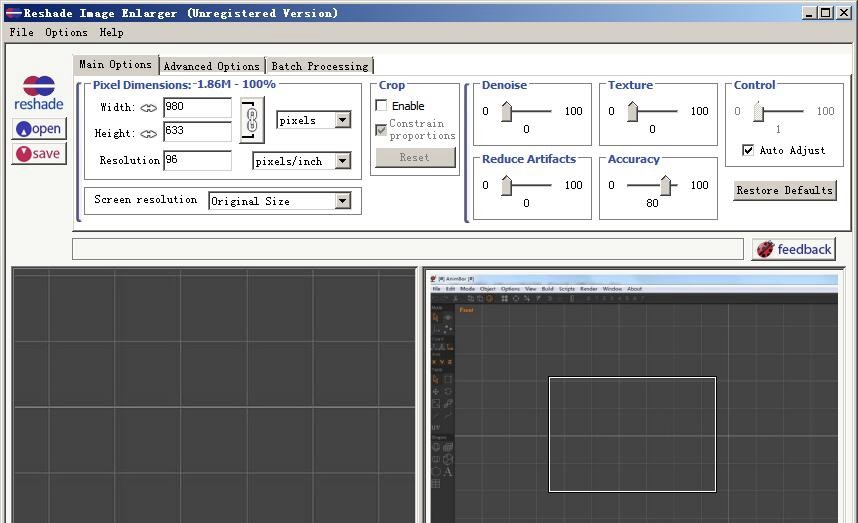The height and width of the screenshot is (523, 858).
Task: Open the pixels/inch resolution unit dropdown
Action: [x=343, y=161]
